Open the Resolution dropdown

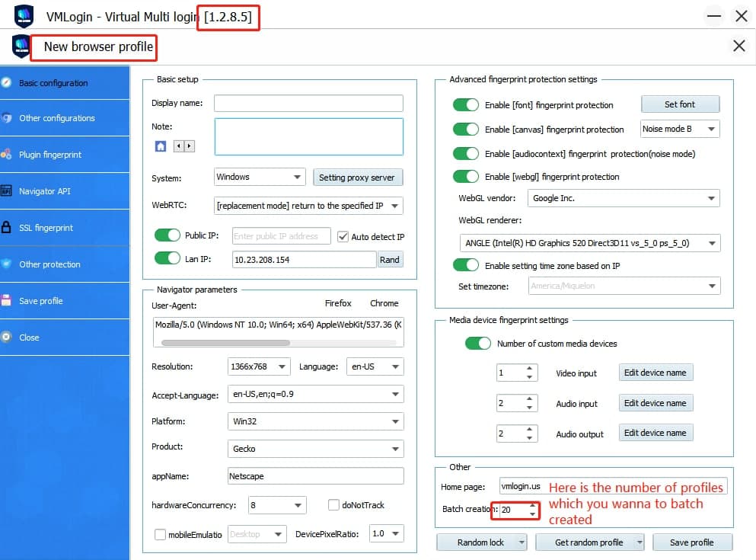tap(259, 366)
